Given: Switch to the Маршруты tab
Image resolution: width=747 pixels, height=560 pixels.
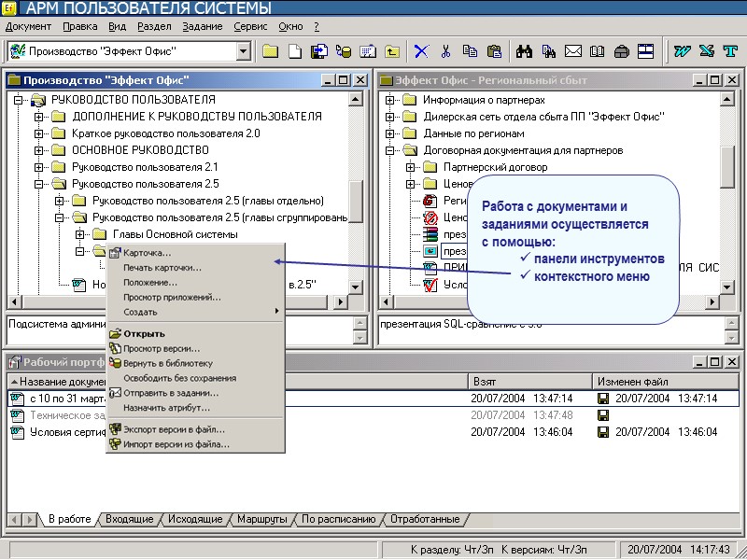Looking at the screenshot, I should [x=262, y=519].
